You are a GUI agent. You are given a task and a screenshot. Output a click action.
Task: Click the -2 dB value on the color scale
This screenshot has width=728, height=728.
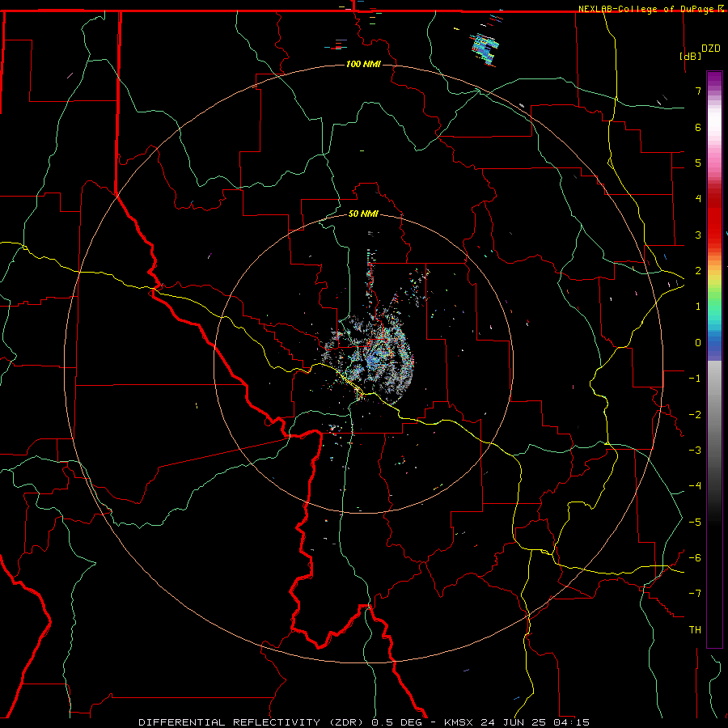(x=695, y=415)
